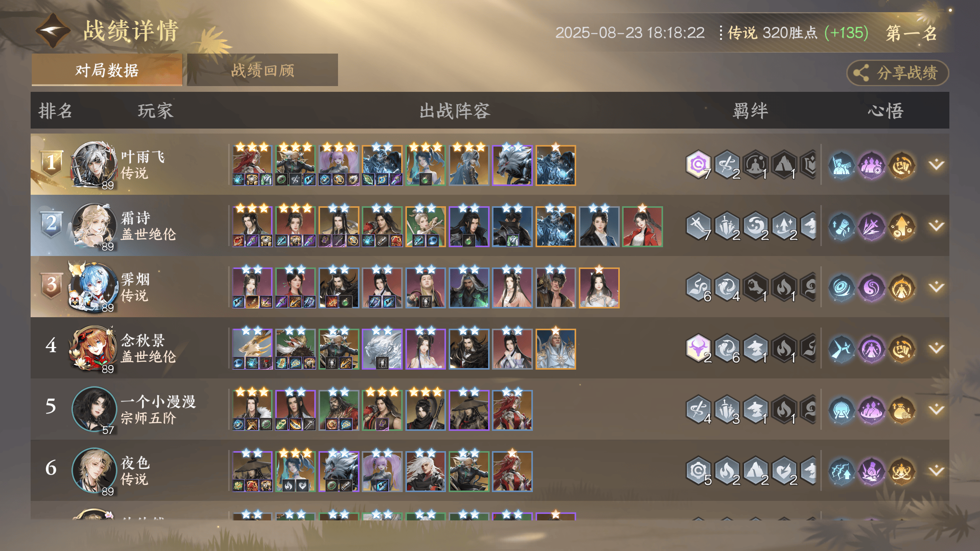Click 夜色's blue lightning insight icon

841,471
